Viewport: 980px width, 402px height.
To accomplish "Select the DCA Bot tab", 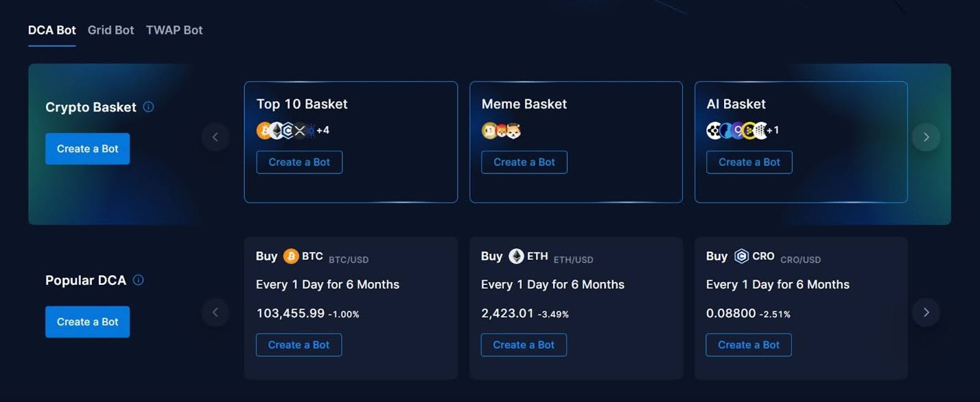I will [x=51, y=30].
